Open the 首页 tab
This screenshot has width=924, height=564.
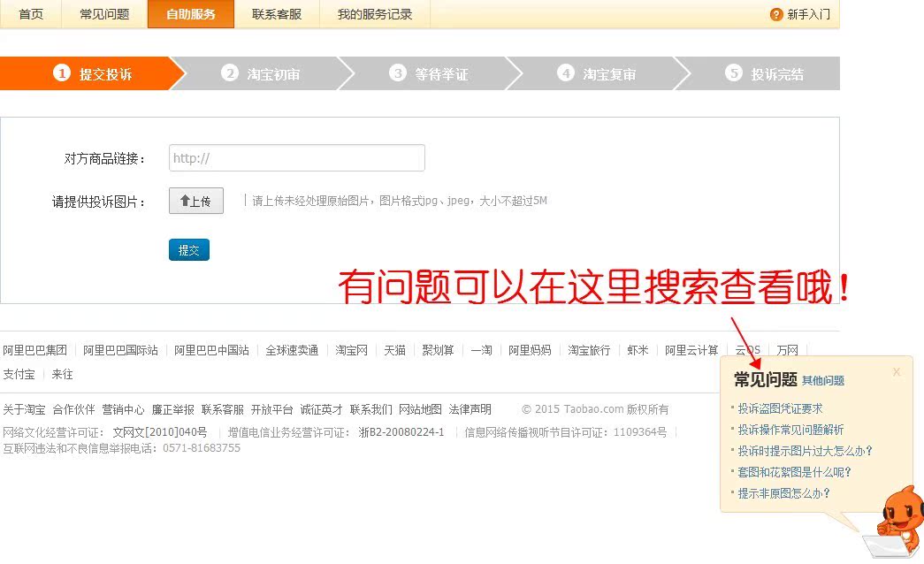[x=31, y=14]
